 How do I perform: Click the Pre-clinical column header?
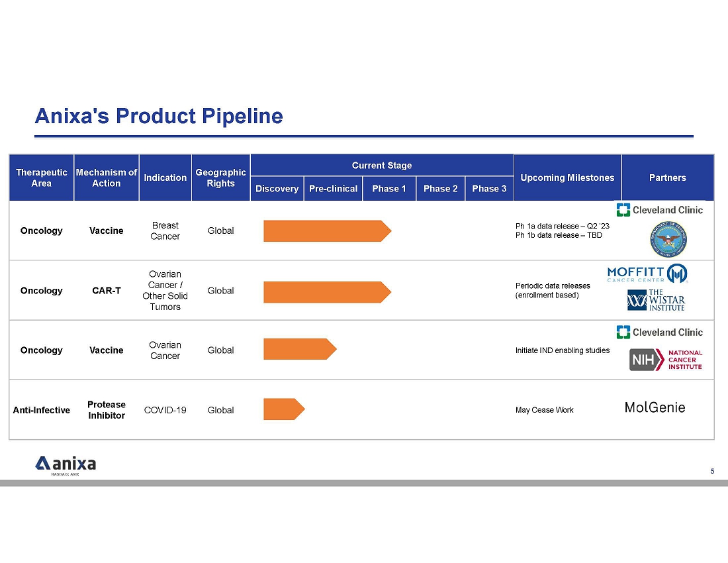click(x=333, y=189)
